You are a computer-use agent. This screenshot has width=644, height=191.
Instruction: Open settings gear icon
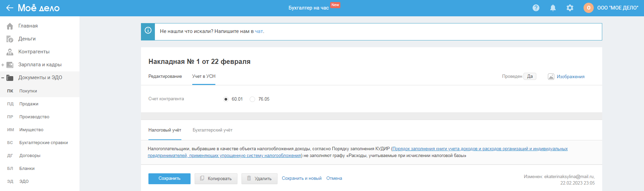(570, 8)
